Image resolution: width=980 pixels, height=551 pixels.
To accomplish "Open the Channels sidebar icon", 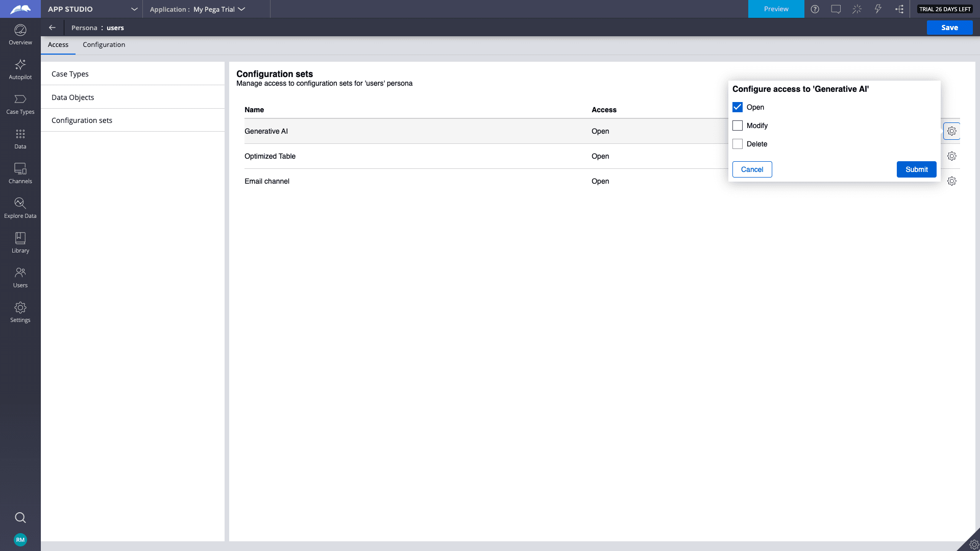I will point(20,174).
